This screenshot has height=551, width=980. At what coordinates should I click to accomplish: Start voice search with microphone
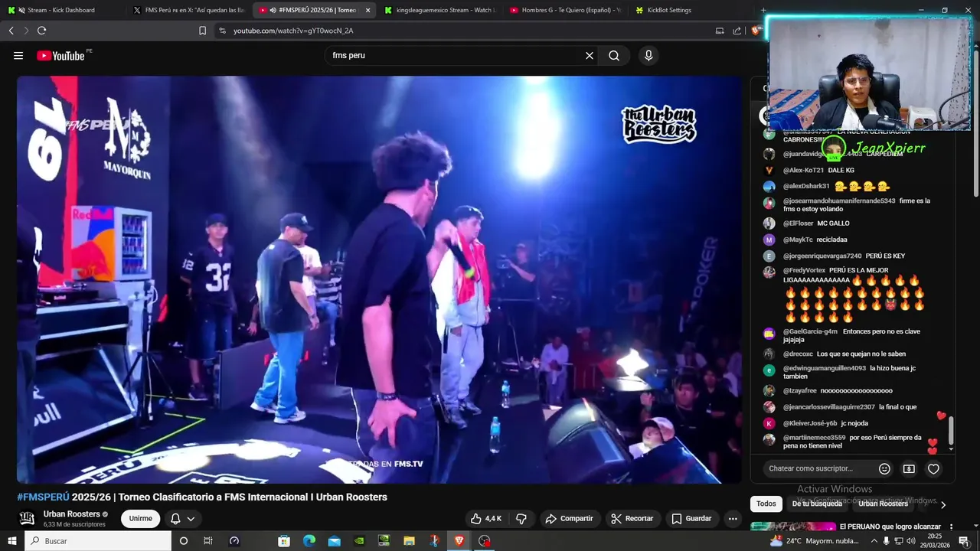(x=648, y=56)
